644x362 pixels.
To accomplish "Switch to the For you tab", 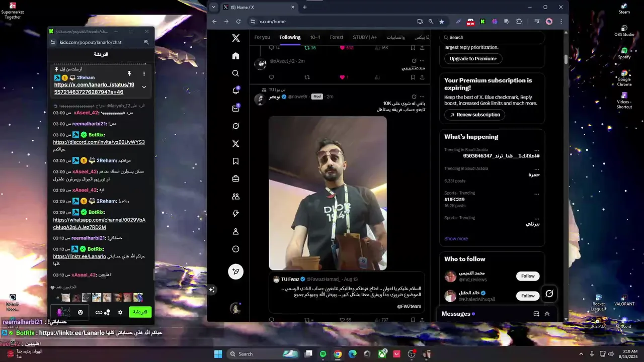I will (x=262, y=37).
